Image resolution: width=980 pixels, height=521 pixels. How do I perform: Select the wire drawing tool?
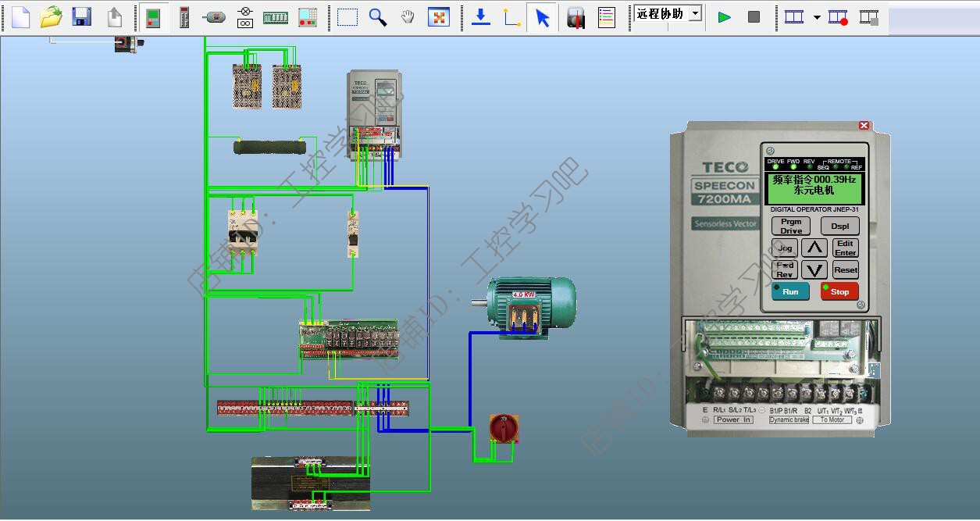(x=511, y=17)
